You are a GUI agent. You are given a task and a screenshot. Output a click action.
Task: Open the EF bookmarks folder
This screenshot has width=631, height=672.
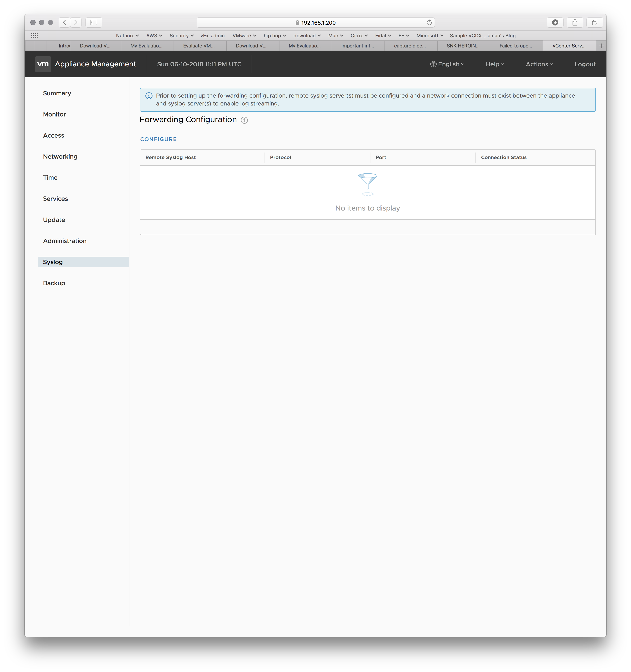pyautogui.click(x=404, y=36)
